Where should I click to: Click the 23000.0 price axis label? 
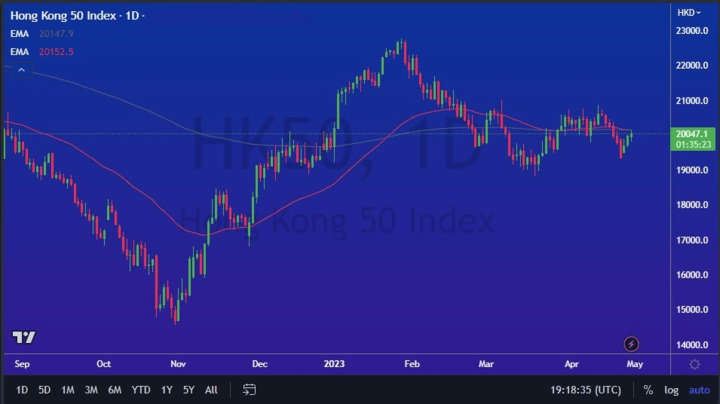click(x=692, y=31)
